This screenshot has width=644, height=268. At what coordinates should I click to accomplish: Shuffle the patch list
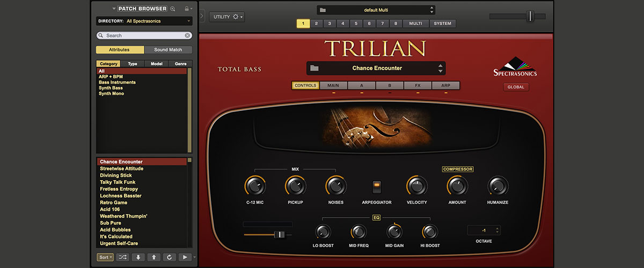tap(123, 257)
